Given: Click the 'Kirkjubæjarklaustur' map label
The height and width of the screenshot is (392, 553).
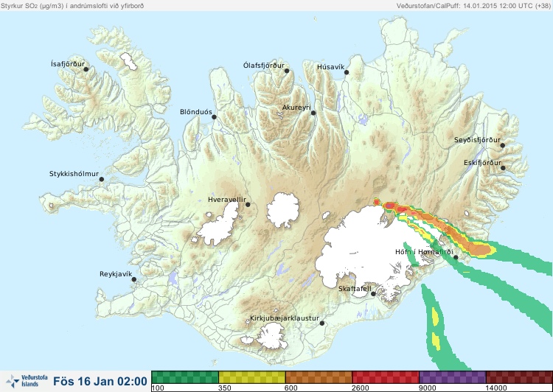Looking at the screenshot, I should tap(285, 318).
